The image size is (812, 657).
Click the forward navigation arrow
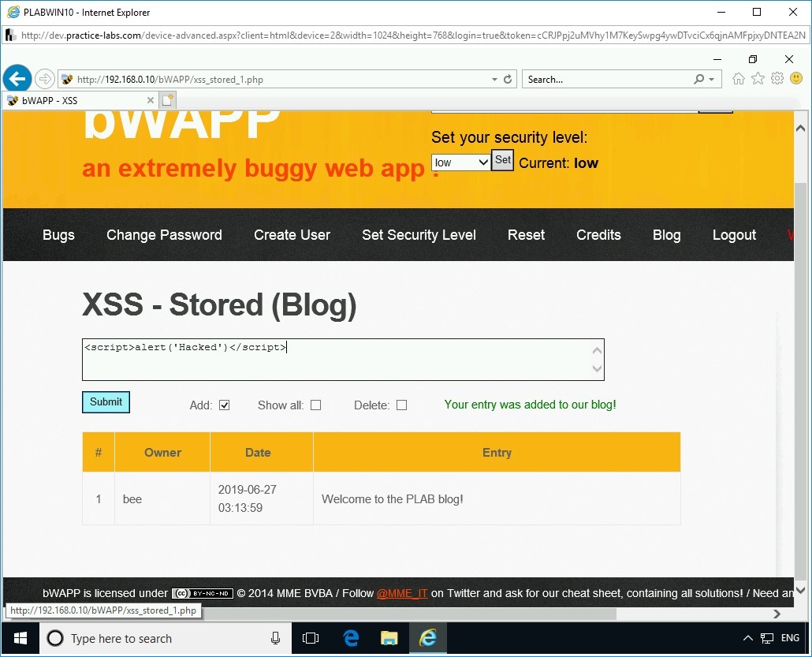coord(45,78)
